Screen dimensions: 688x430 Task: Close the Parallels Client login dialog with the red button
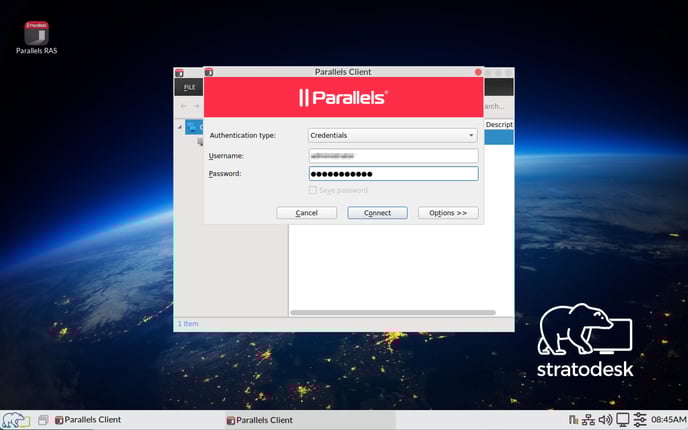(478, 72)
